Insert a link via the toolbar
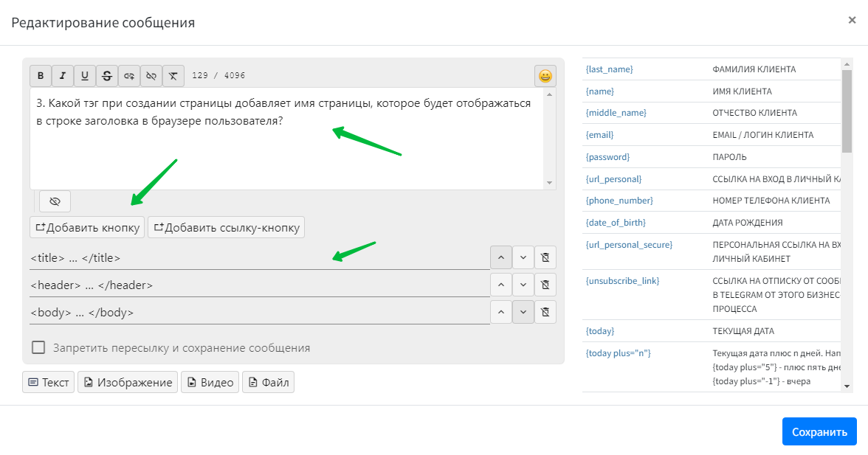The height and width of the screenshot is (455, 868). 129,76
